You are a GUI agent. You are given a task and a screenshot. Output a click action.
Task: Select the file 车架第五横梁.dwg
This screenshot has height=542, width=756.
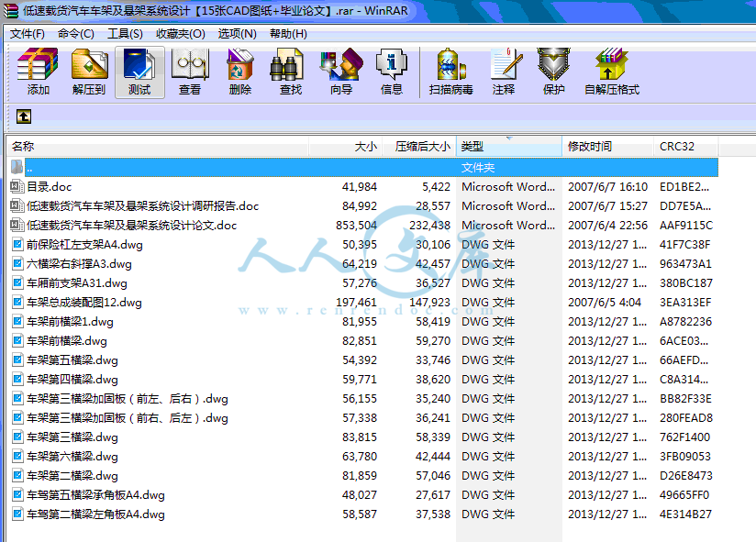coord(72,359)
